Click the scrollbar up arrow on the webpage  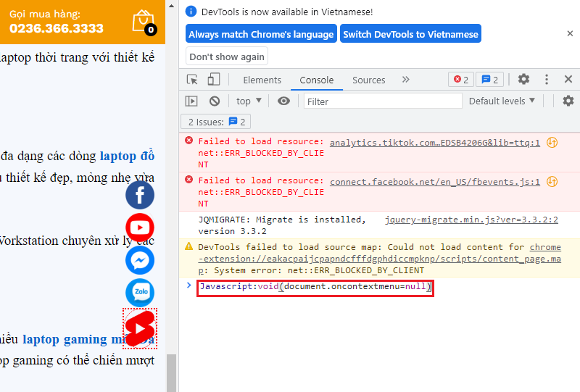[x=171, y=6]
